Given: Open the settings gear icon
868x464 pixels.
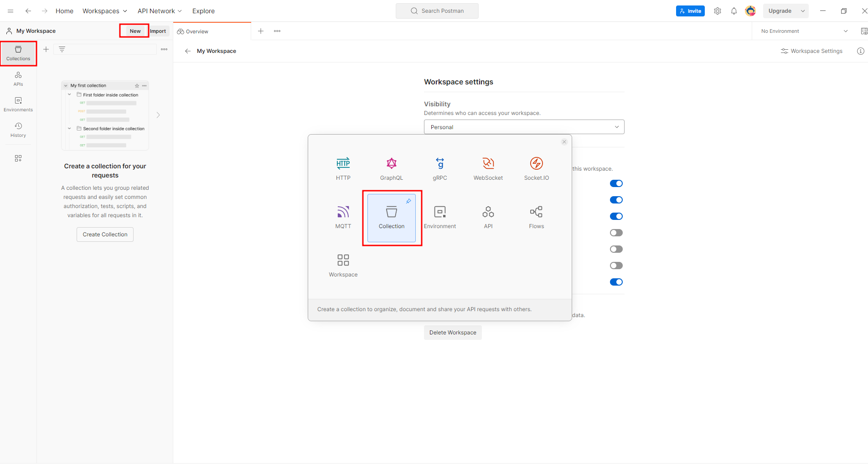Looking at the screenshot, I should coord(718,11).
